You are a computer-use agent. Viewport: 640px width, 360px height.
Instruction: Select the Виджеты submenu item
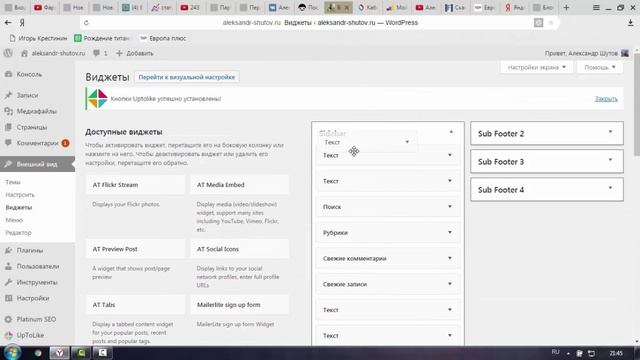19,207
